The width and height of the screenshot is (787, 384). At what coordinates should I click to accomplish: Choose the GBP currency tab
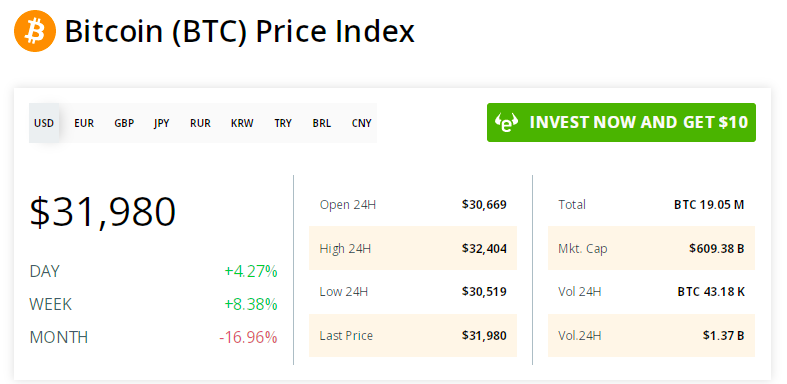(x=124, y=123)
